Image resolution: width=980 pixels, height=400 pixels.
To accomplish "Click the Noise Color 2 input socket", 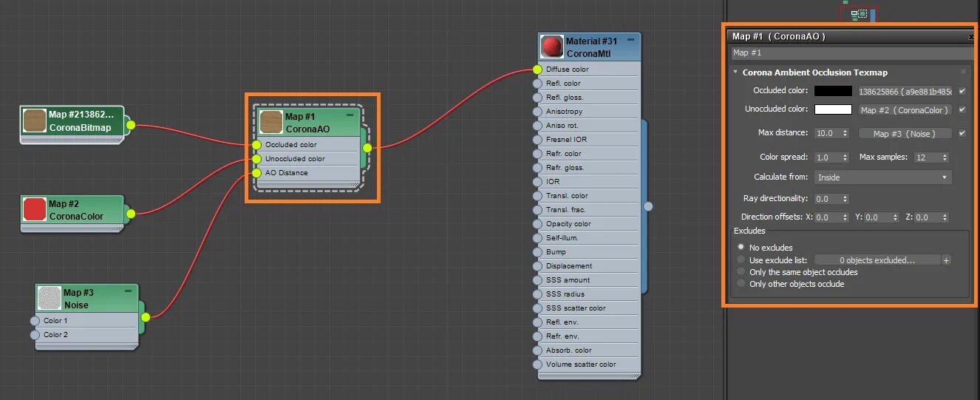I will [35, 335].
